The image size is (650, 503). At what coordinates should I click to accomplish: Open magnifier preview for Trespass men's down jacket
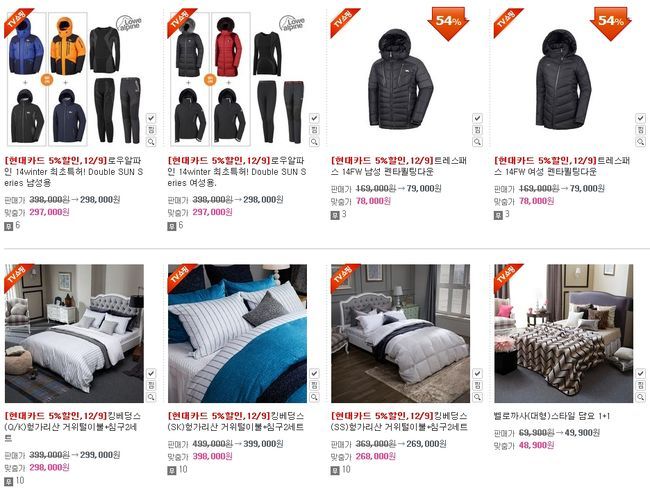[478, 142]
